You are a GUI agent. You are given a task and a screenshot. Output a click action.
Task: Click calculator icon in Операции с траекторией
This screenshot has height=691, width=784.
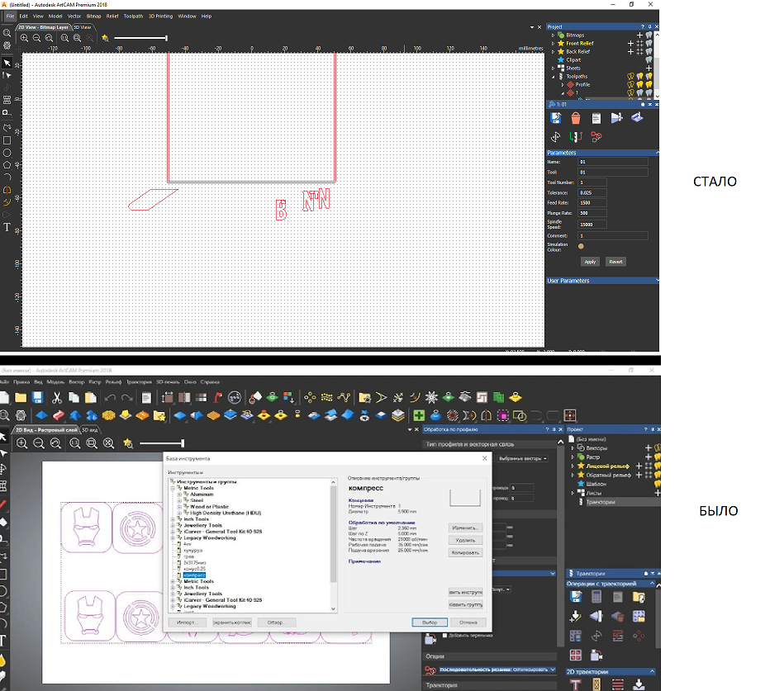tap(596, 597)
